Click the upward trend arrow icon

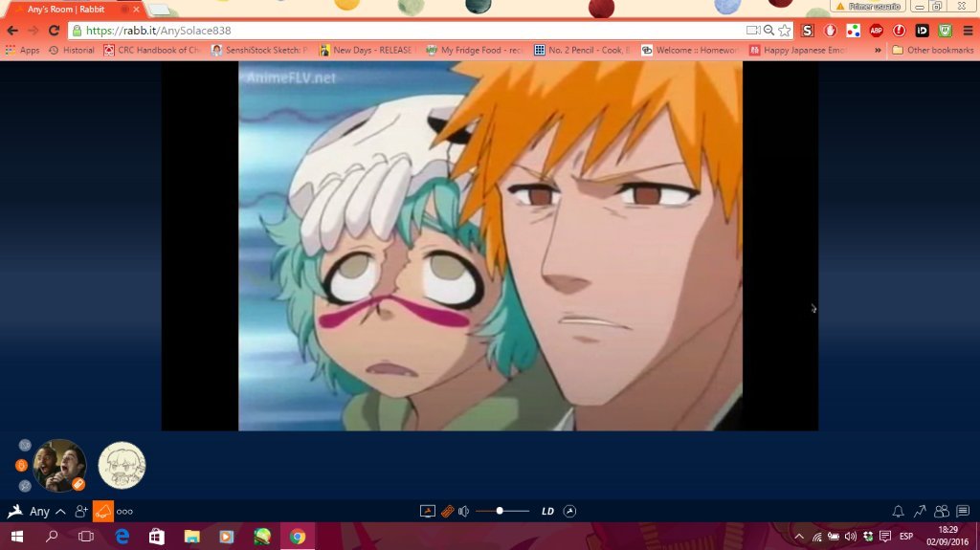[920, 511]
